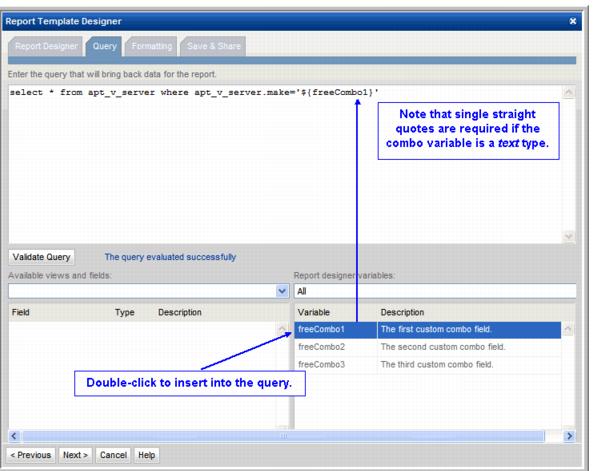Click the Cancel button

113,455
